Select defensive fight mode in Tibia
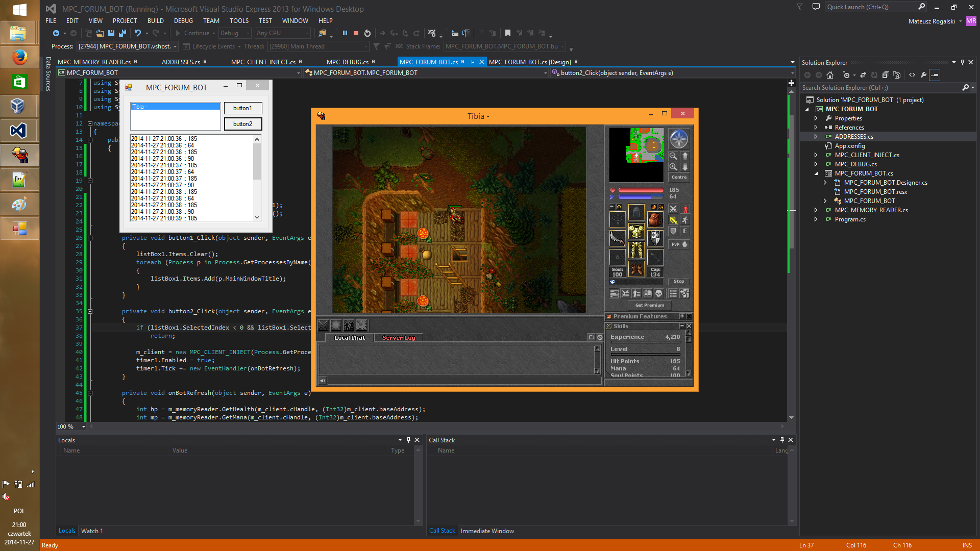Viewport: 980px width, 551px height. coord(674,232)
